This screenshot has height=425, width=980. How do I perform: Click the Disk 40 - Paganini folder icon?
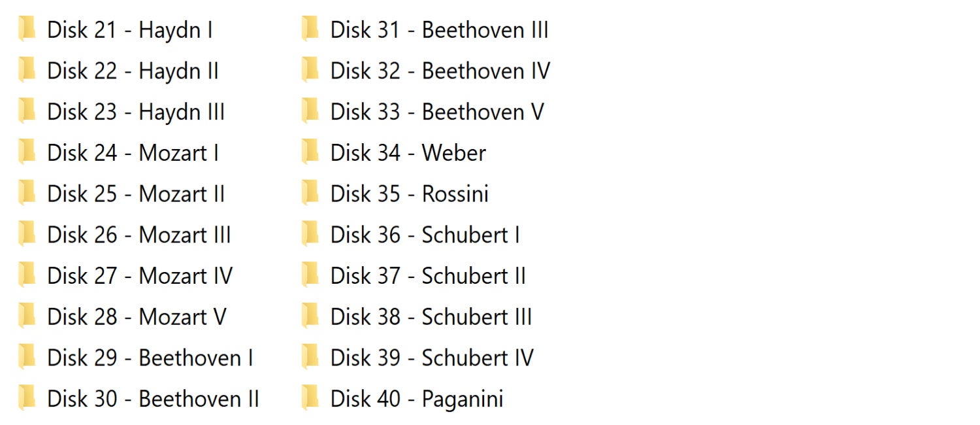(x=310, y=399)
